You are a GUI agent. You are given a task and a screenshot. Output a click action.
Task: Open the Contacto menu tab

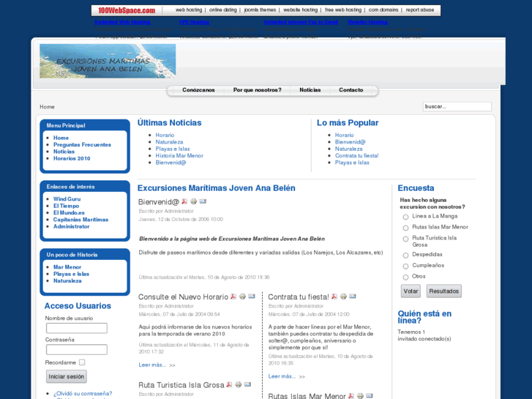351,90
